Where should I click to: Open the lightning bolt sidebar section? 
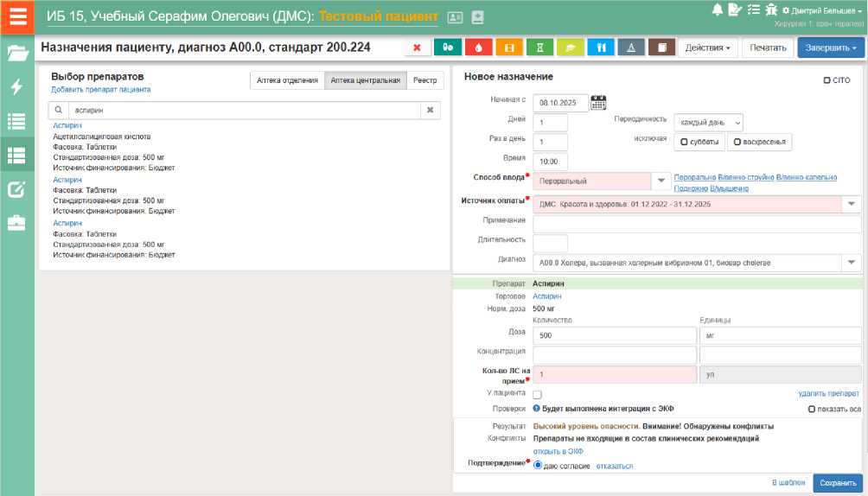17,86
